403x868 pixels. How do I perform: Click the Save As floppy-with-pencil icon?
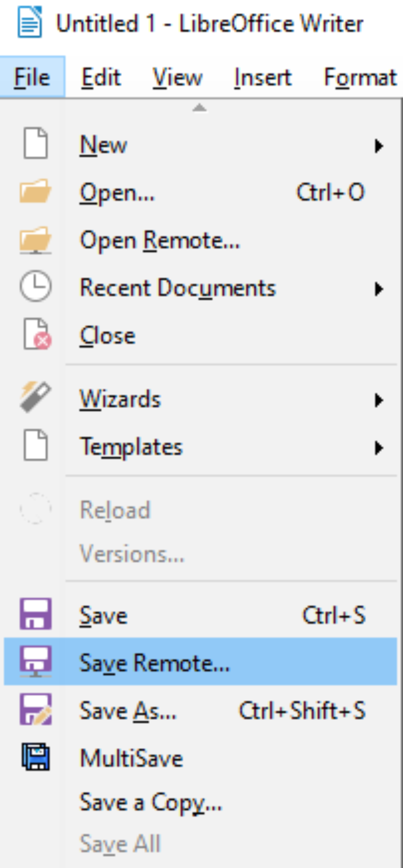tap(35, 709)
